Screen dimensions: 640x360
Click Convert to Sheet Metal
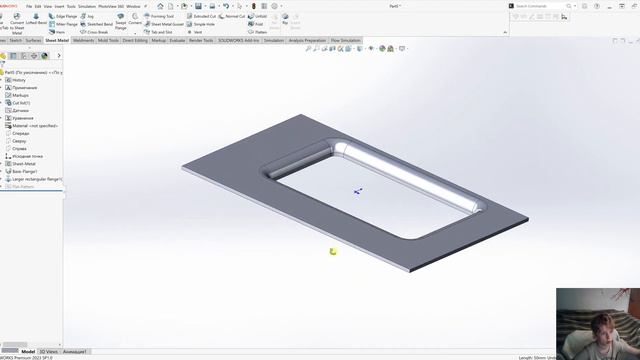pos(17,24)
